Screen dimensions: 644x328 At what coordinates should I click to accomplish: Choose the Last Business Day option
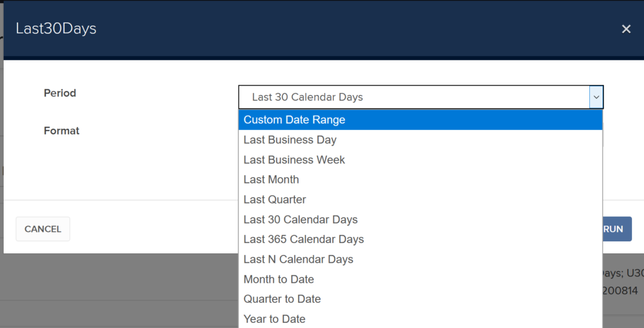[421, 140]
